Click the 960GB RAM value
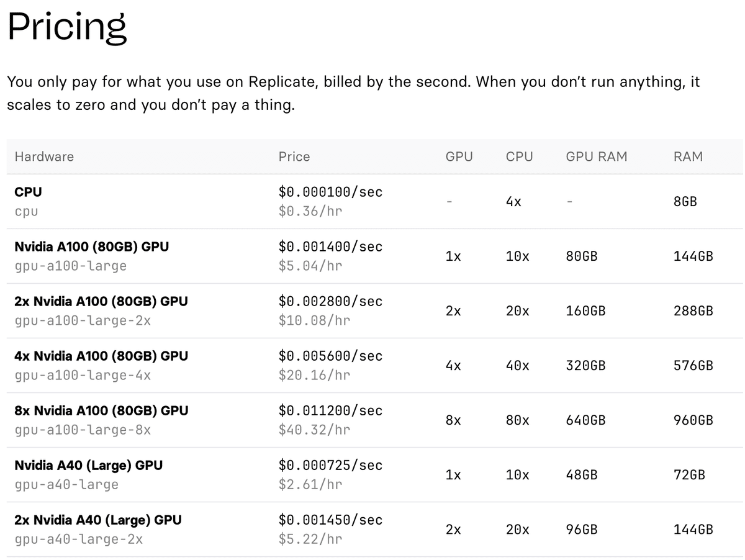Viewport: 745px width, 560px height. pos(693,420)
